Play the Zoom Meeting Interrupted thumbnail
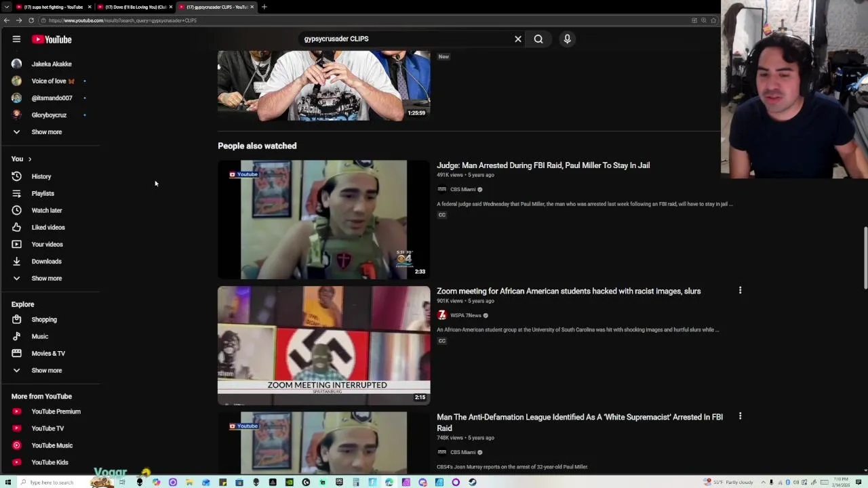This screenshot has height=488, width=868. (x=323, y=346)
